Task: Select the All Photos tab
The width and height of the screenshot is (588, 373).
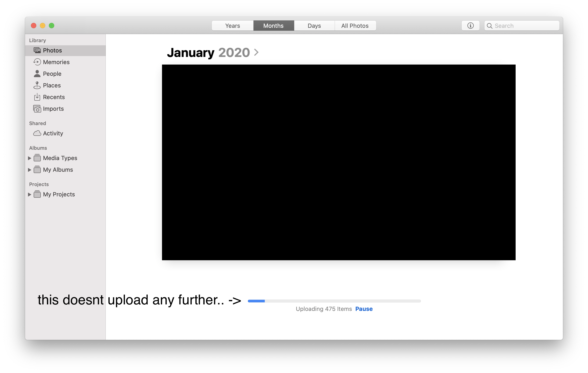Action: tap(355, 26)
